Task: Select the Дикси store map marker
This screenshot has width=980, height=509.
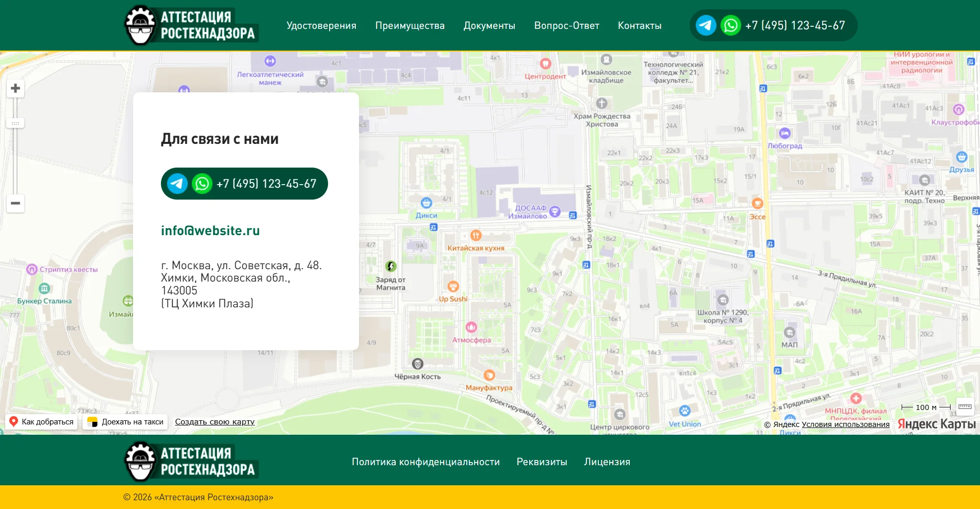Action: coord(427,203)
